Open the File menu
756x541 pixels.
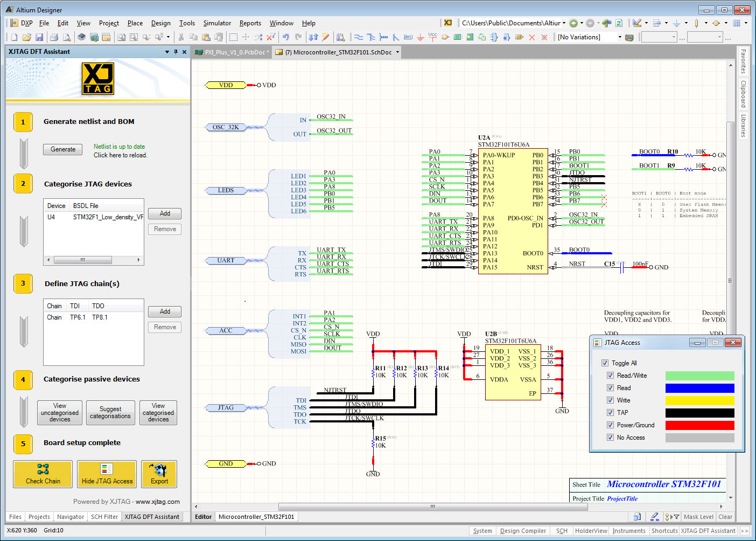pos(44,23)
